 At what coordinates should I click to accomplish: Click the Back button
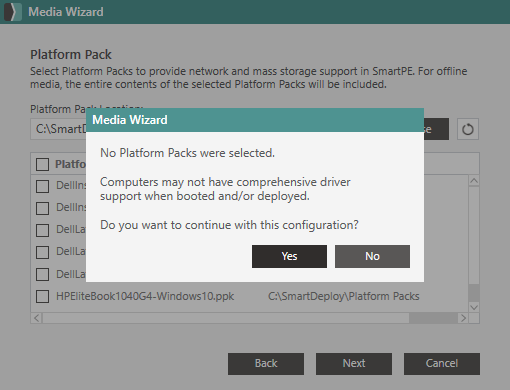pos(266,364)
